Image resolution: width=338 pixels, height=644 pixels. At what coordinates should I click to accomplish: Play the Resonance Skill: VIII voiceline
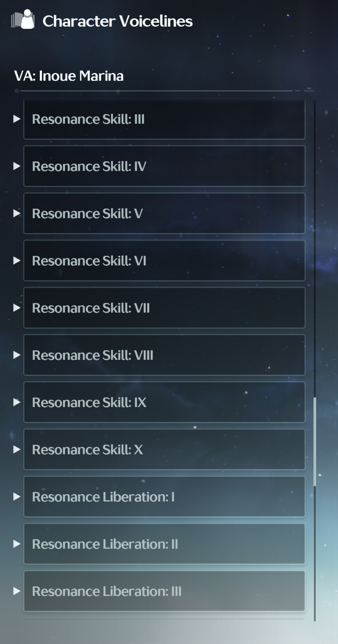pos(17,355)
